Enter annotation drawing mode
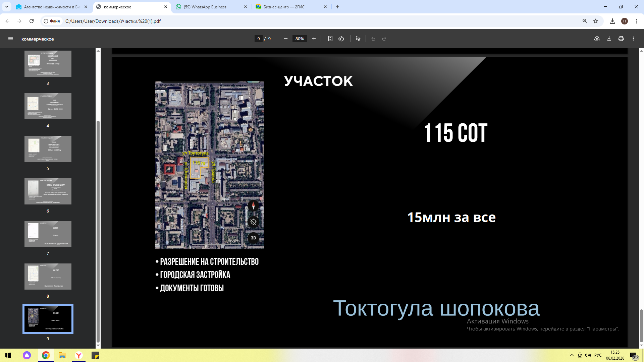The height and width of the screenshot is (362, 644). (x=358, y=39)
